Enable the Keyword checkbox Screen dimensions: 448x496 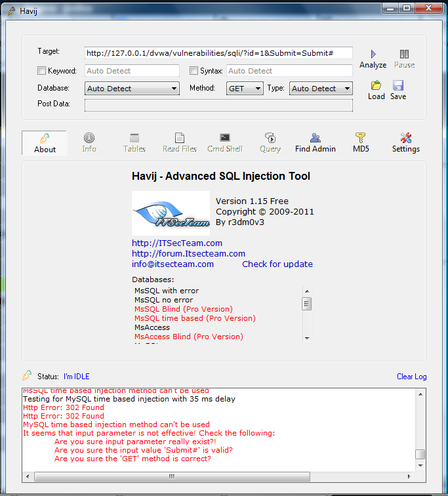(x=41, y=71)
